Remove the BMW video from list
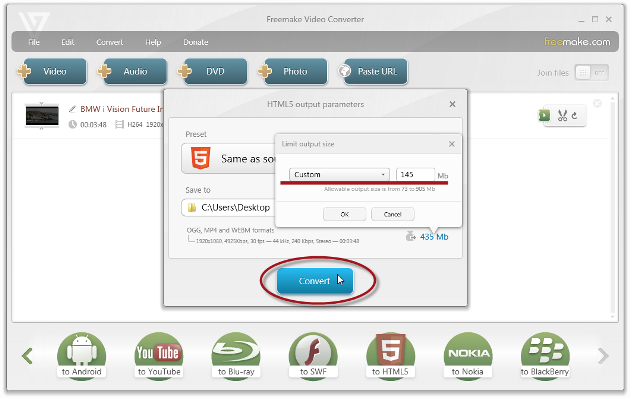Image resolution: width=630 pixels, height=398 pixels. pyautogui.click(x=597, y=104)
